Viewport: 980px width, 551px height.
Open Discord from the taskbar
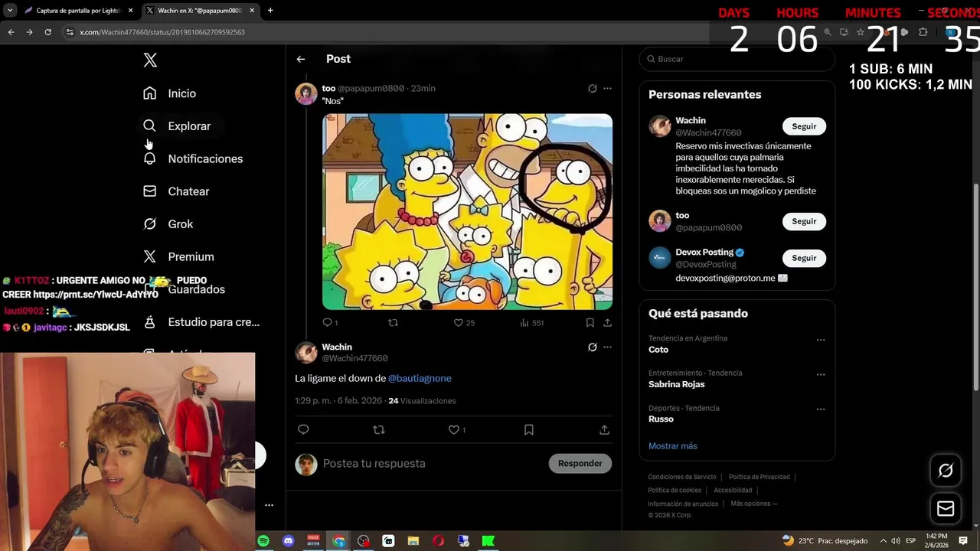pyautogui.click(x=289, y=541)
